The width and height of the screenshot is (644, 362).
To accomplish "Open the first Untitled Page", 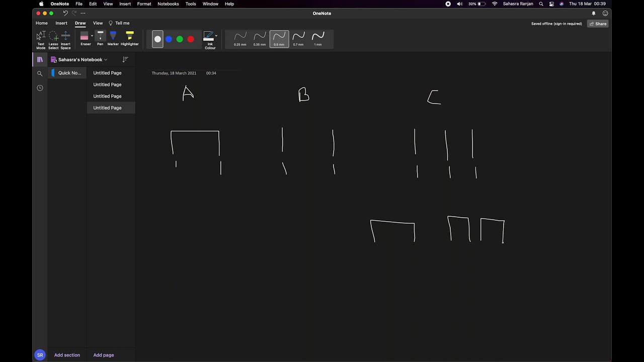I will [x=111, y=73].
